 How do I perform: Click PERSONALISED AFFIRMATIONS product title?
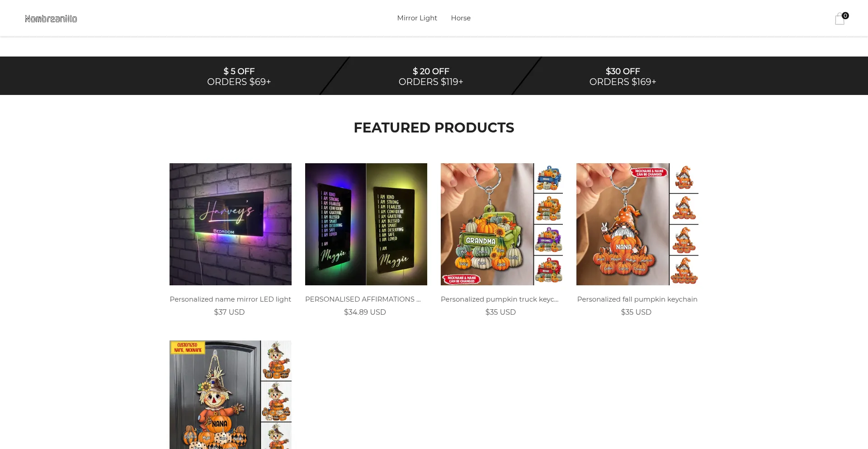click(x=363, y=299)
